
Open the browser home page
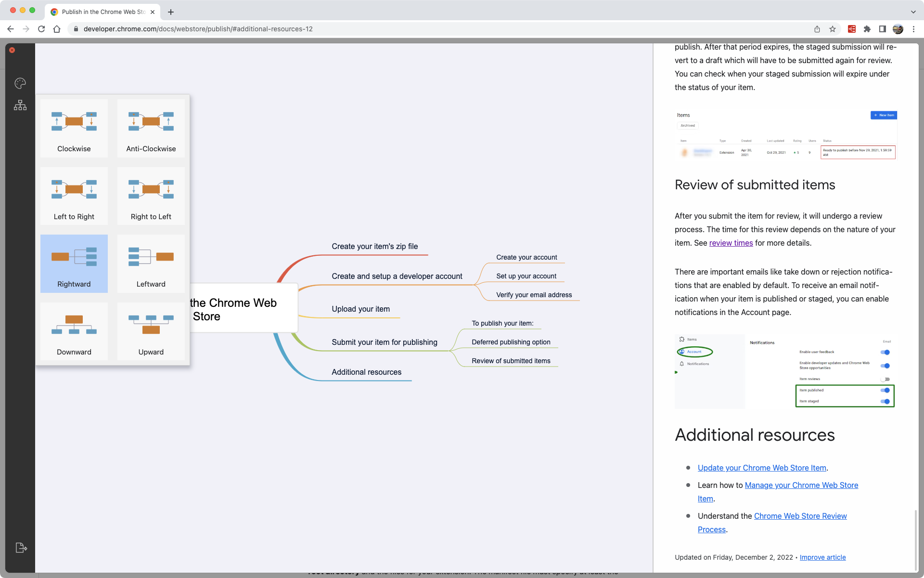[57, 29]
